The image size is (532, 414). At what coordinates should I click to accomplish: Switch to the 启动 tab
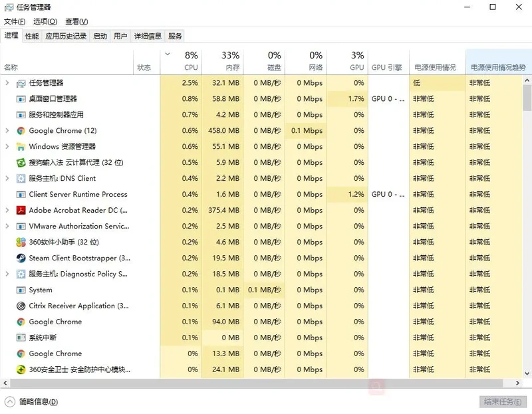[x=100, y=36]
